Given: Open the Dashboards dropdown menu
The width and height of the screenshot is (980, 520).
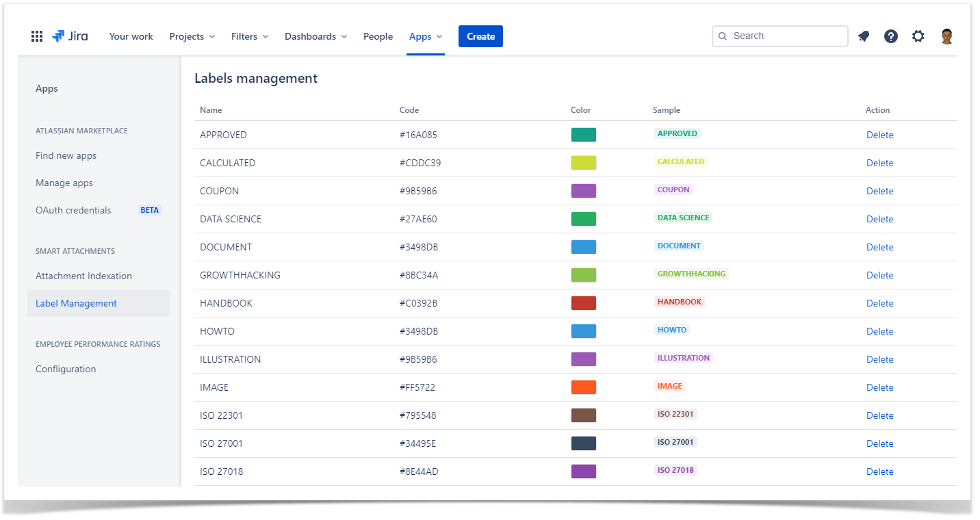Looking at the screenshot, I should point(315,36).
